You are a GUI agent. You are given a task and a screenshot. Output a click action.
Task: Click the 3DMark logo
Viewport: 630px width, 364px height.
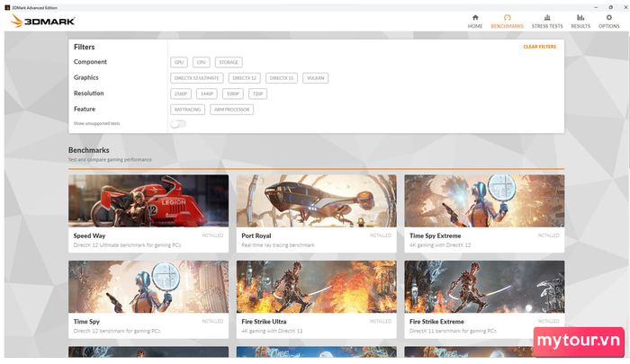43,21
